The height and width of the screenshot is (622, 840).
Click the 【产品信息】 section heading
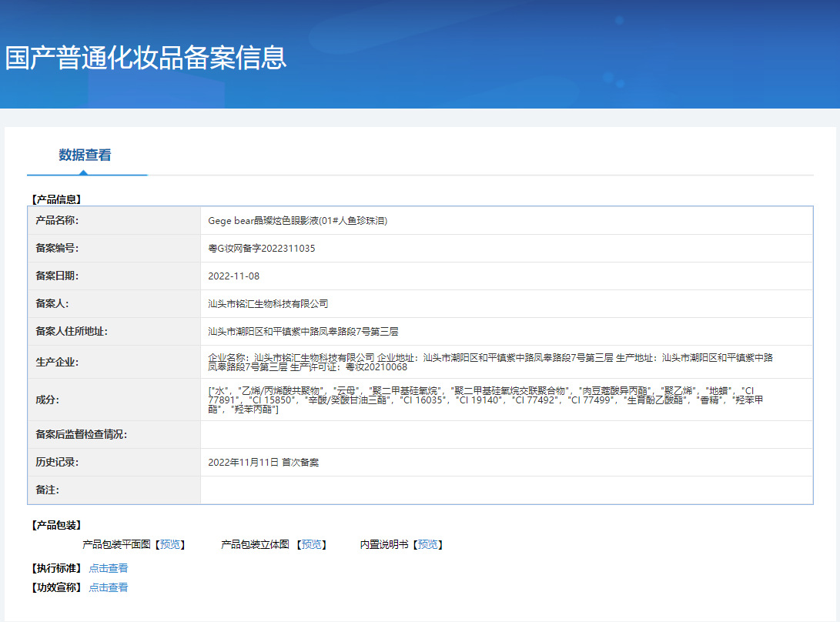(56, 199)
